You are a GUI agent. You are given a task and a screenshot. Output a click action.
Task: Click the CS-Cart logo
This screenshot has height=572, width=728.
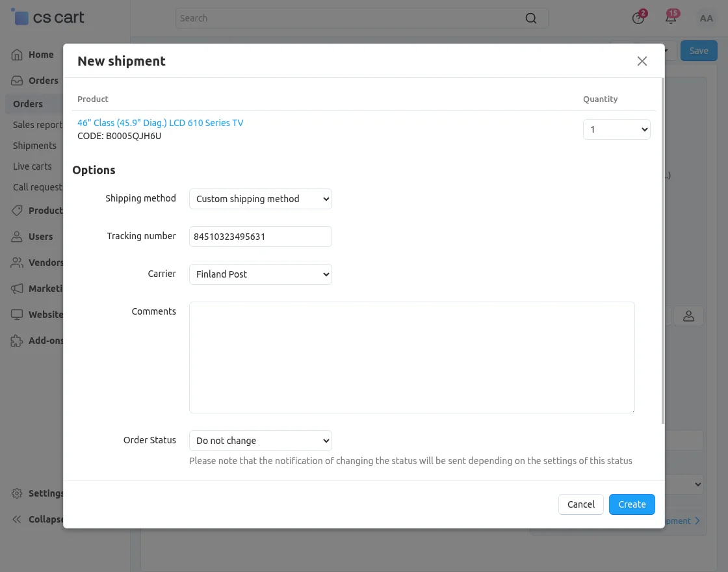pyautogui.click(x=47, y=18)
